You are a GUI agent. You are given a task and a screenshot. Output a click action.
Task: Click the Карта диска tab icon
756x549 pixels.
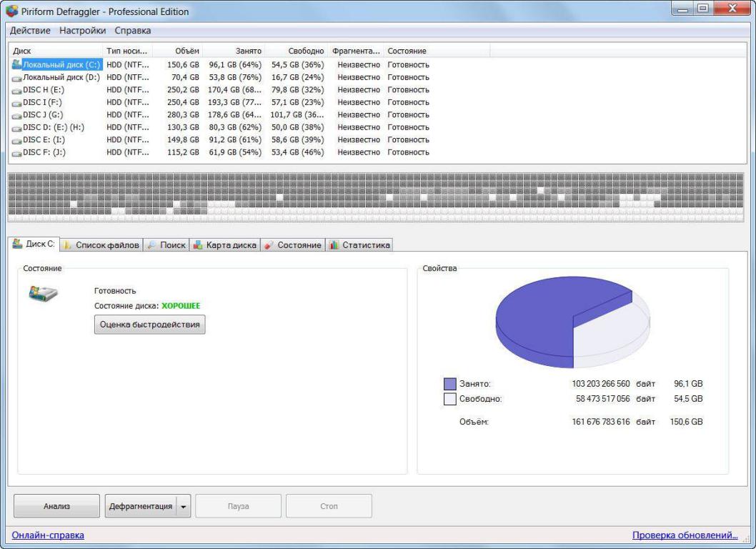point(198,245)
